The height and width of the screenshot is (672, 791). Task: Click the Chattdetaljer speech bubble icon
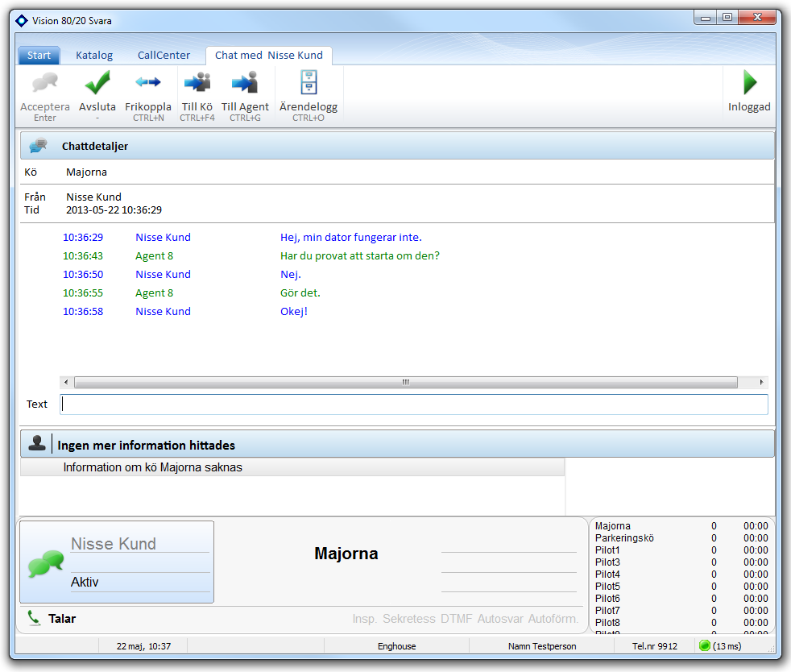(39, 146)
